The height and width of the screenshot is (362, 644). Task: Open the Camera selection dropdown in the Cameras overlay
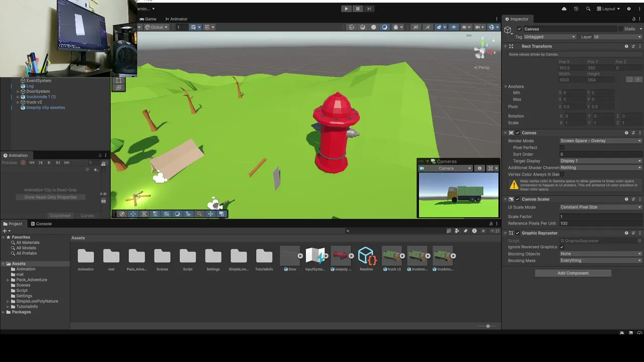[x=446, y=168]
